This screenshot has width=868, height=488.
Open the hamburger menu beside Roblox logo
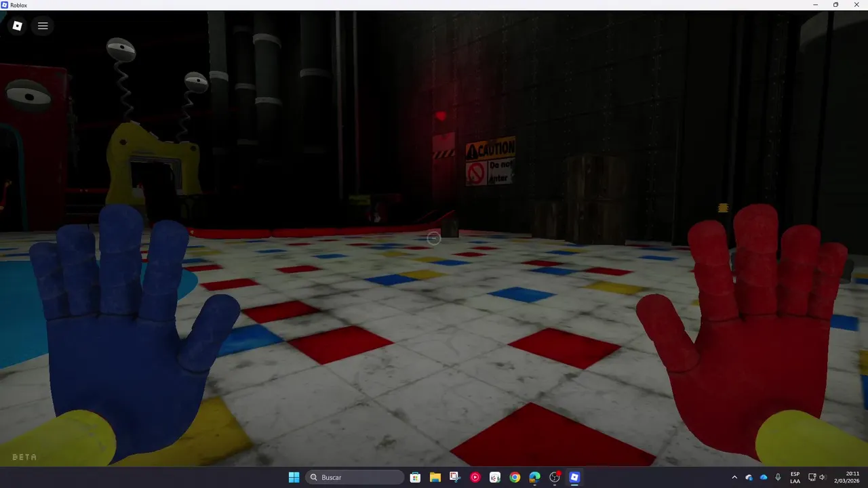43,26
